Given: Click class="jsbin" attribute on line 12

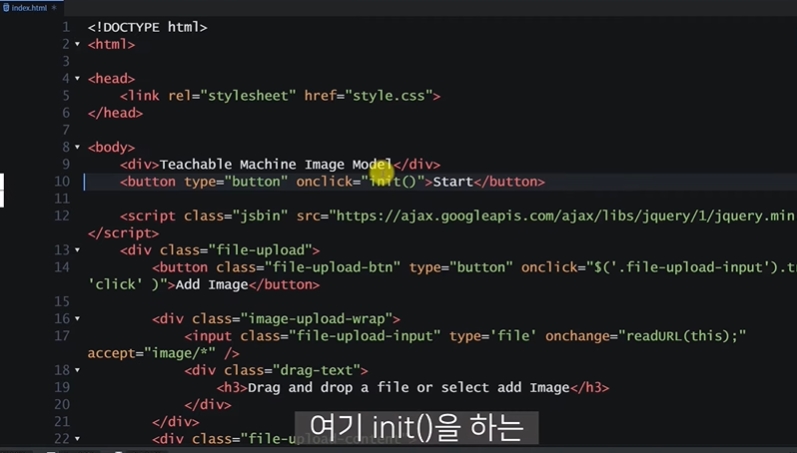Looking at the screenshot, I should [x=236, y=216].
